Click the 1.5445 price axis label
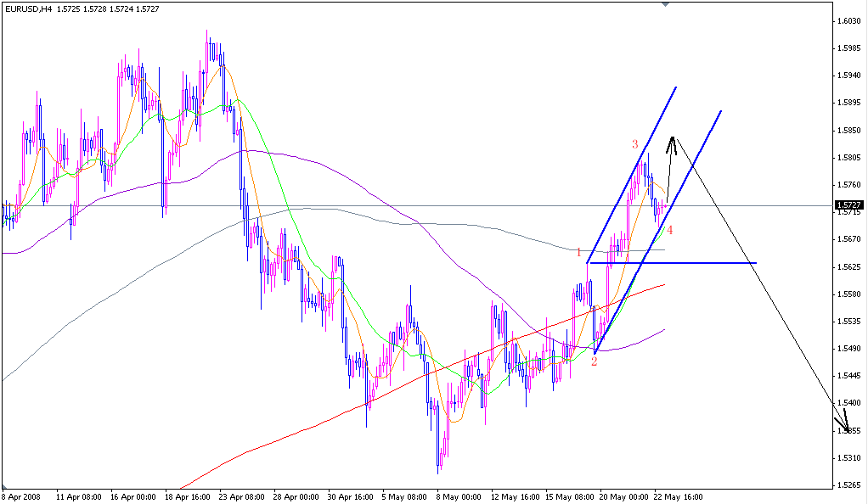868x504 pixels. [x=849, y=376]
